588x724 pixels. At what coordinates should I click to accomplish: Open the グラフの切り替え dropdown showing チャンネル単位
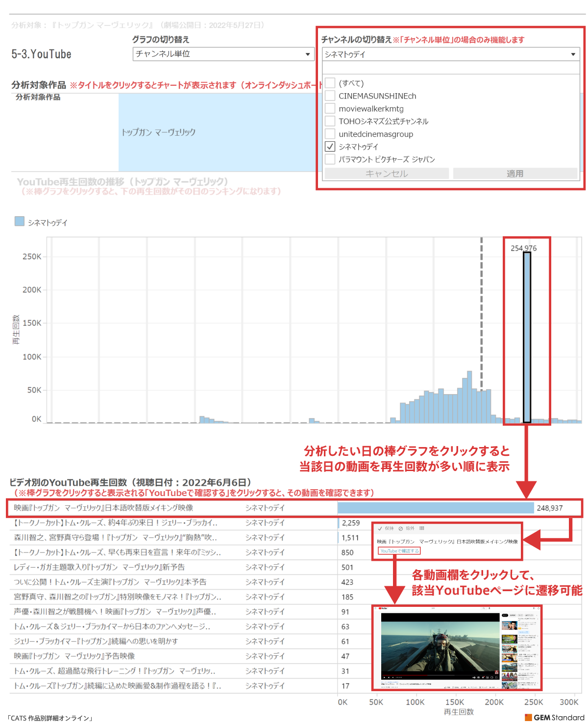point(223,54)
